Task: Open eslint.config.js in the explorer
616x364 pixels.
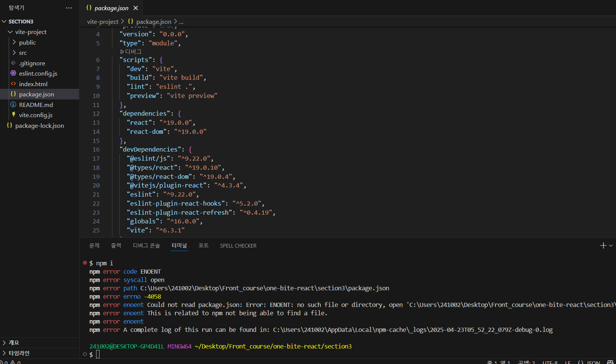Action: point(38,74)
